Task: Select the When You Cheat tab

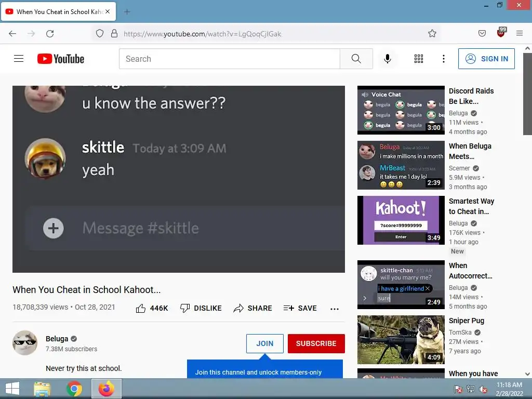Action: click(x=58, y=11)
